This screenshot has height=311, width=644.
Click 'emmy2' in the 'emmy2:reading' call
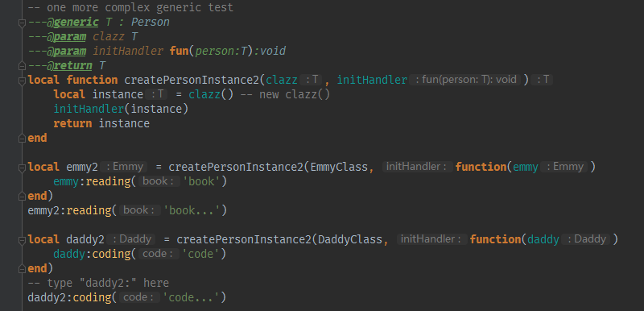(43, 210)
